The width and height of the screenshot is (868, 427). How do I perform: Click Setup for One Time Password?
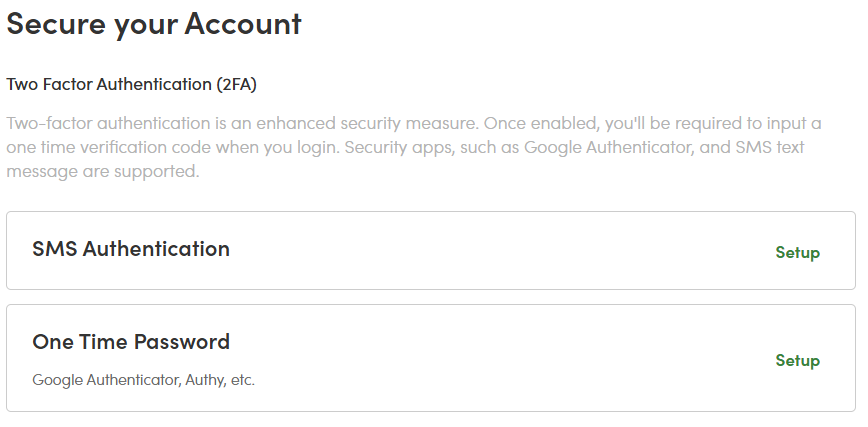(797, 360)
